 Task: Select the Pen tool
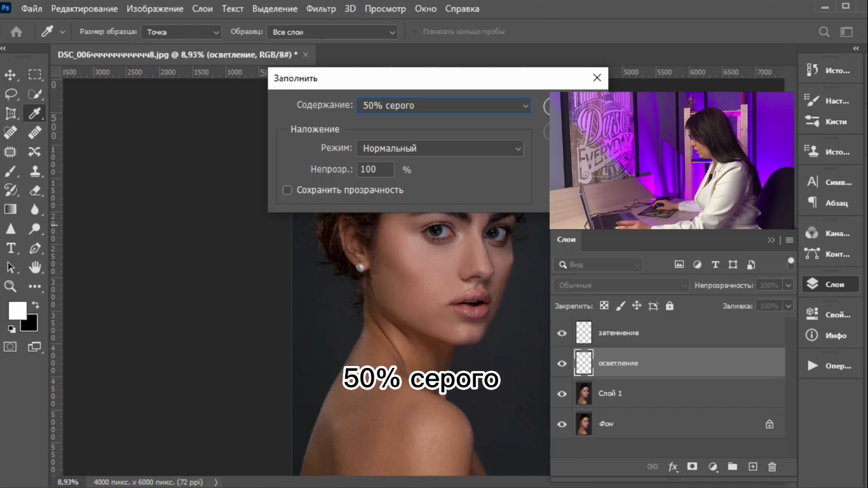35,248
